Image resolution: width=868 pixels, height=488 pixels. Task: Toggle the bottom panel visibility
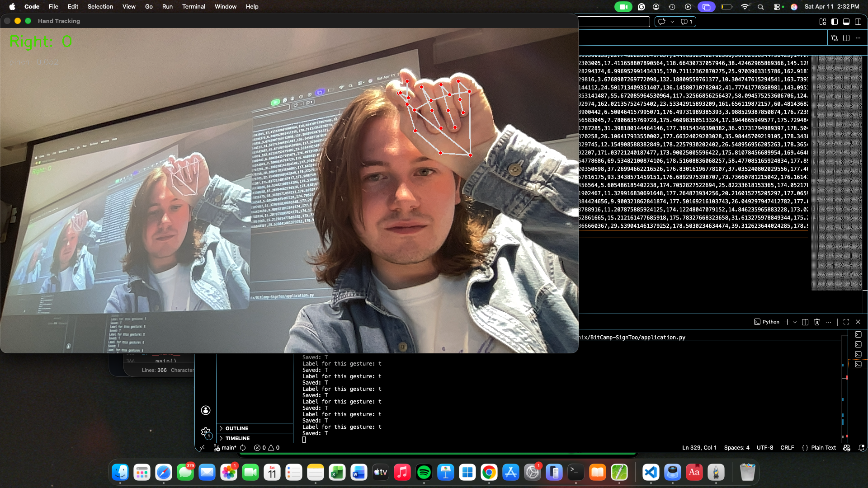coord(846,22)
